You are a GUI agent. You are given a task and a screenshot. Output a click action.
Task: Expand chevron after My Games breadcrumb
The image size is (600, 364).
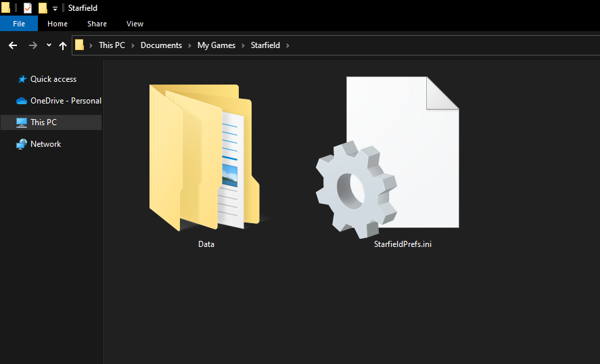(243, 45)
